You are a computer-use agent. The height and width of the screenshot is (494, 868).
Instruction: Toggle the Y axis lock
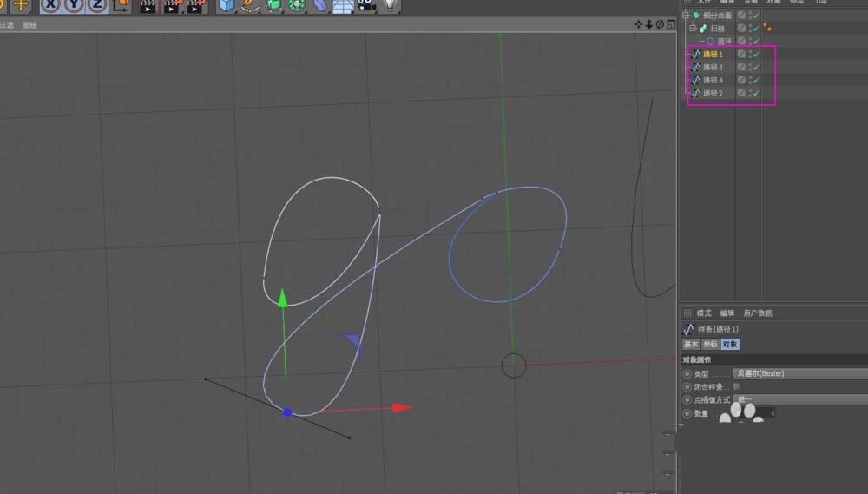coord(75,5)
